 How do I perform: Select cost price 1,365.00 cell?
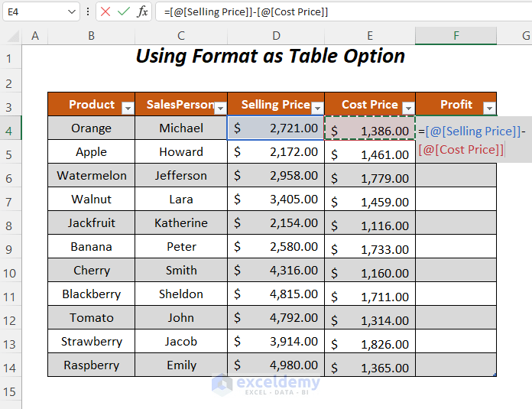click(x=370, y=365)
